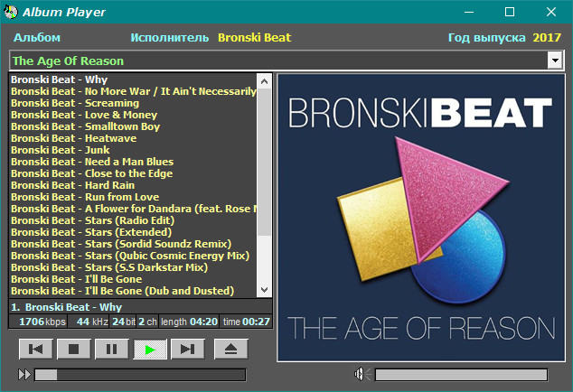The width and height of the screenshot is (573, 392).
Task: Skip to the next track
Action: (x=188, y=350)
